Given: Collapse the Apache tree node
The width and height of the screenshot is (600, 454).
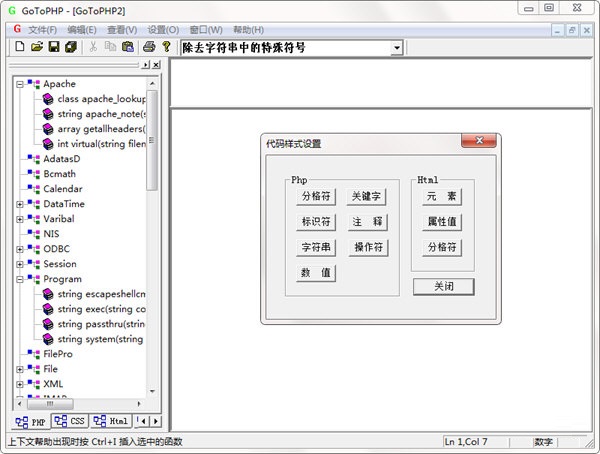Looking at the screenshot, I should click(x=20, y=84).
